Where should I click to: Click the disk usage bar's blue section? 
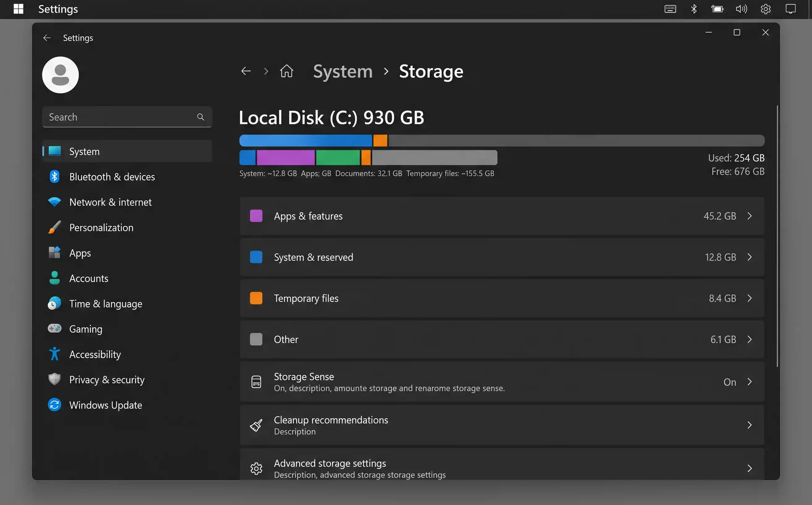[x=306, y=140]
